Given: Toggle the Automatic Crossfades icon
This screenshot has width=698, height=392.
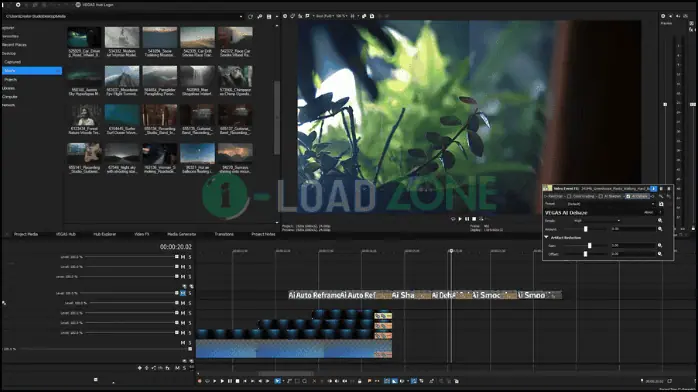Looking at the screenshot, I should tap(394, 381).
